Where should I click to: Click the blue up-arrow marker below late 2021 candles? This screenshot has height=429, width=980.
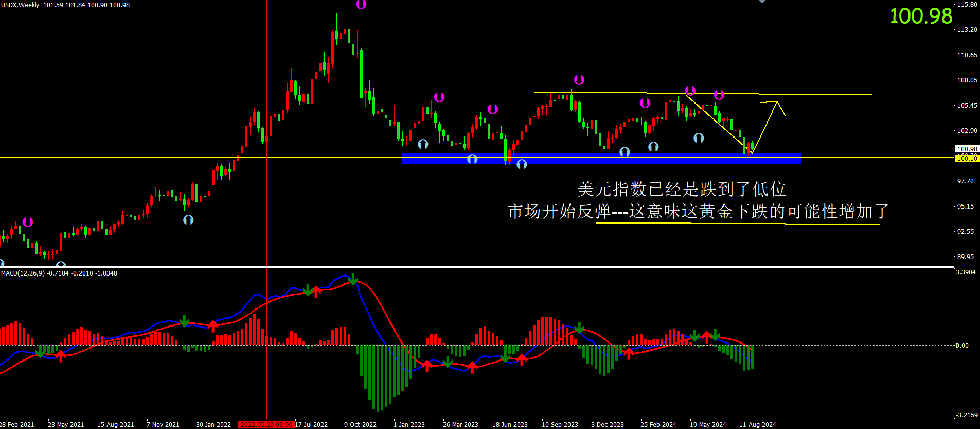pos(188,220)
